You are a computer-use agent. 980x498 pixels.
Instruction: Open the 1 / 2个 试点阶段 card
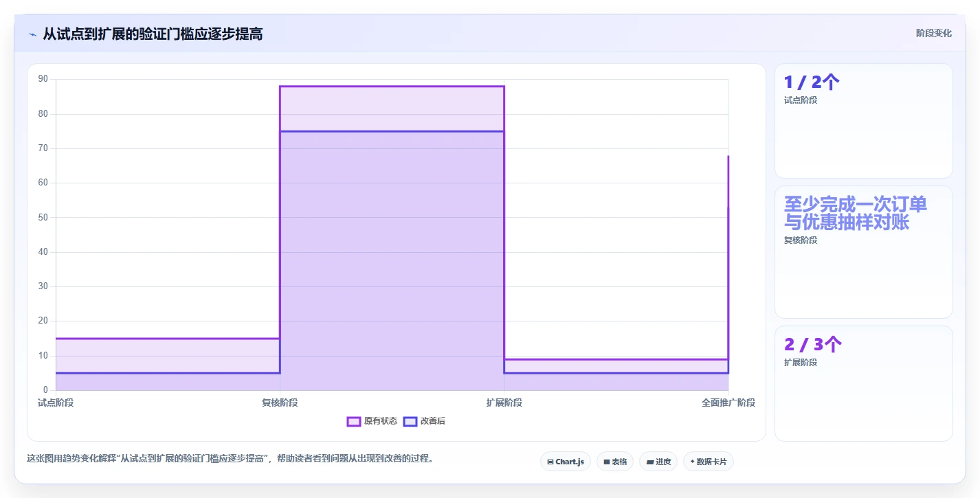[x=864, y=121]
